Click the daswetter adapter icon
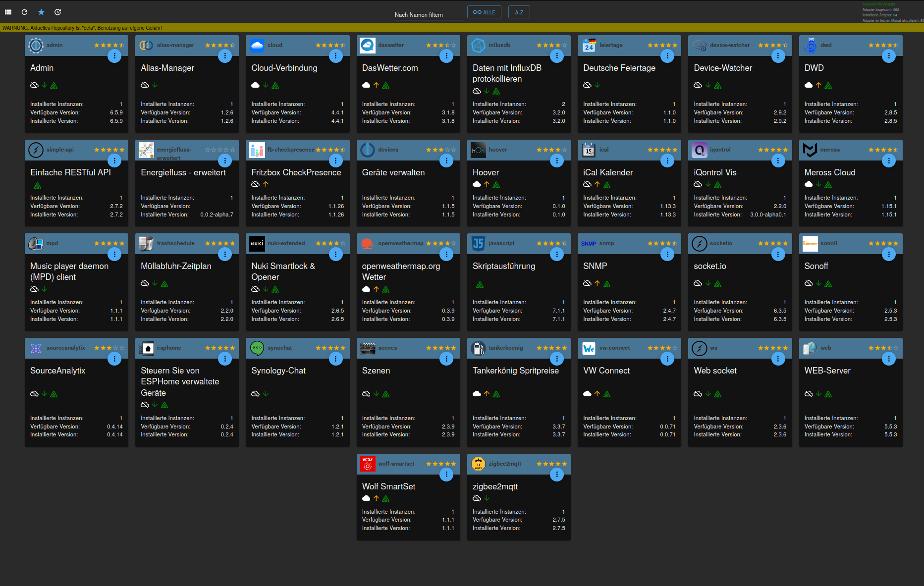Image resolution: width=924 pixels, height=586 pixels. (368, 45)
